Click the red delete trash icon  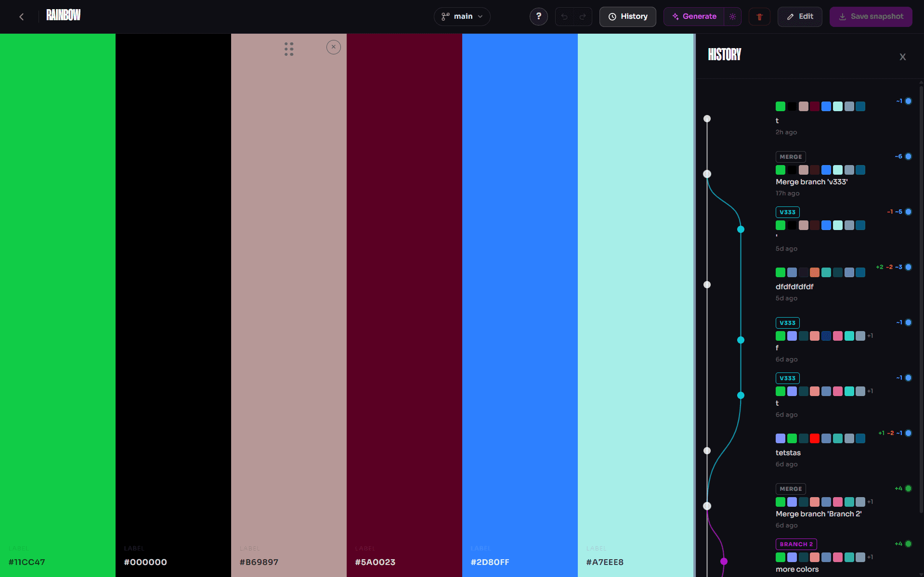click(759, 17)
